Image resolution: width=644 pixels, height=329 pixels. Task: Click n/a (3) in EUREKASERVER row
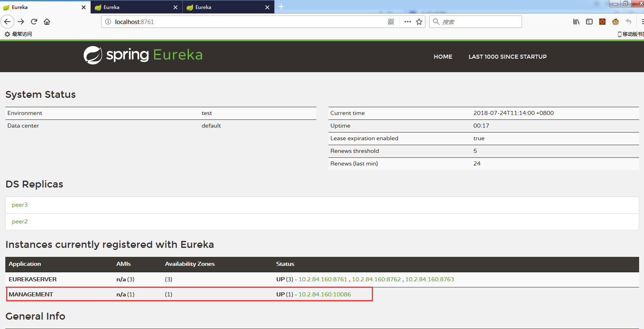(x=125, y=279)
